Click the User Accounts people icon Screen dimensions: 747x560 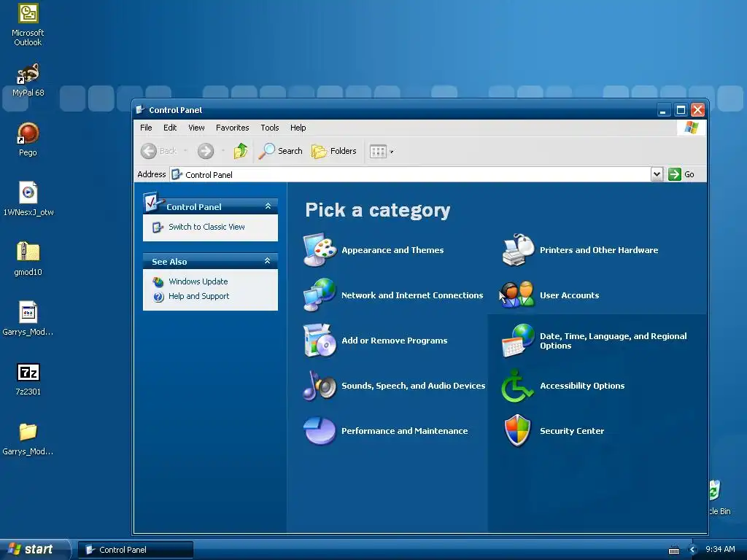(518, 295)
